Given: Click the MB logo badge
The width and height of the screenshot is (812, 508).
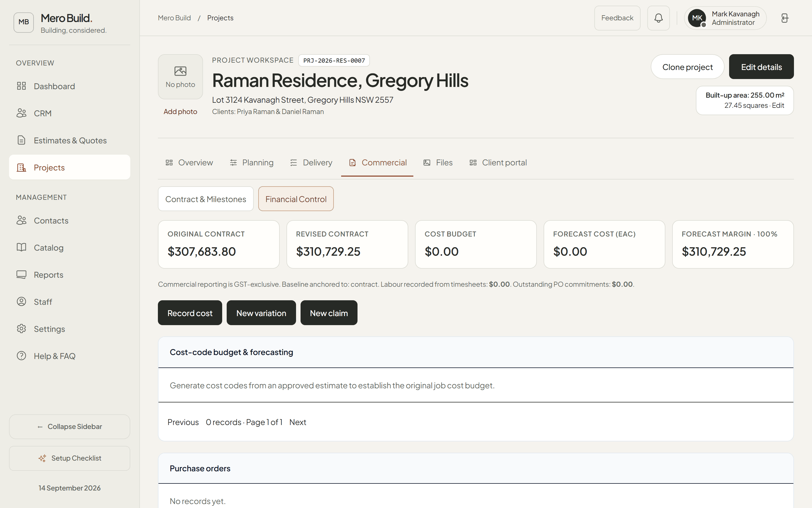Looking at the screenshot, I should point(23,22).
